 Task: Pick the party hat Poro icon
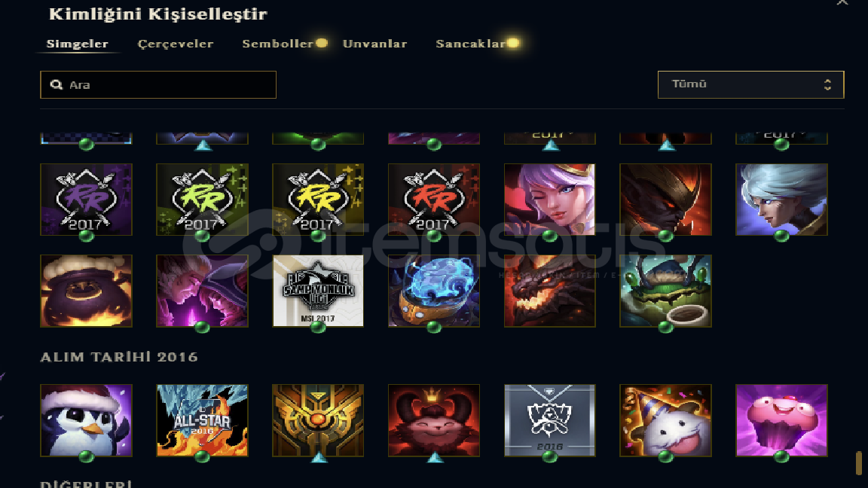click(665, 420)
